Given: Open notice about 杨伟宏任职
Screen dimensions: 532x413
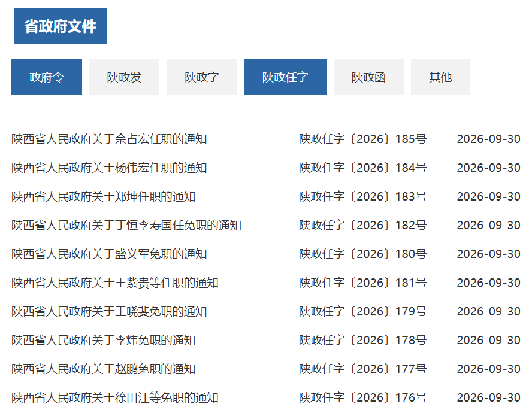Looking at the screenshot, I should 109,168.
